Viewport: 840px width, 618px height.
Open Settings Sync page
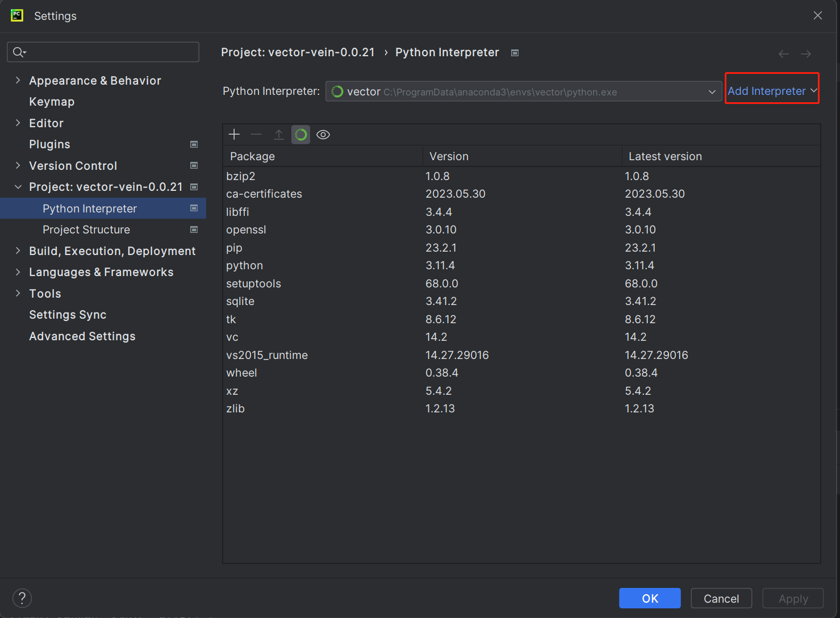pyautogui.click(x=68, y=315)
